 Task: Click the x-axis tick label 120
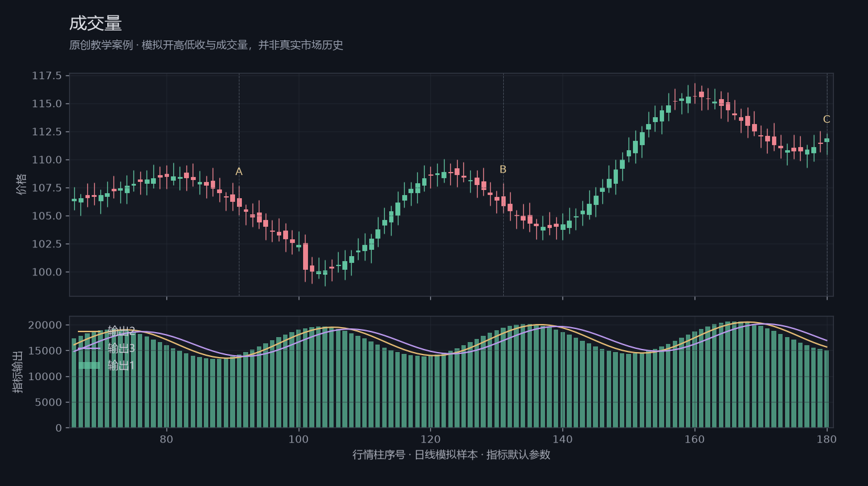(x=430, y=439)
